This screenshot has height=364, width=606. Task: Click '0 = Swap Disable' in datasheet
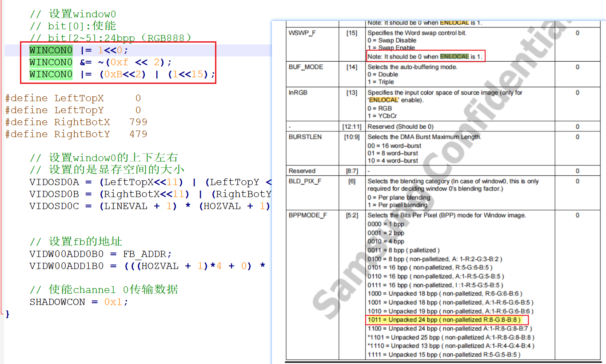391,40
